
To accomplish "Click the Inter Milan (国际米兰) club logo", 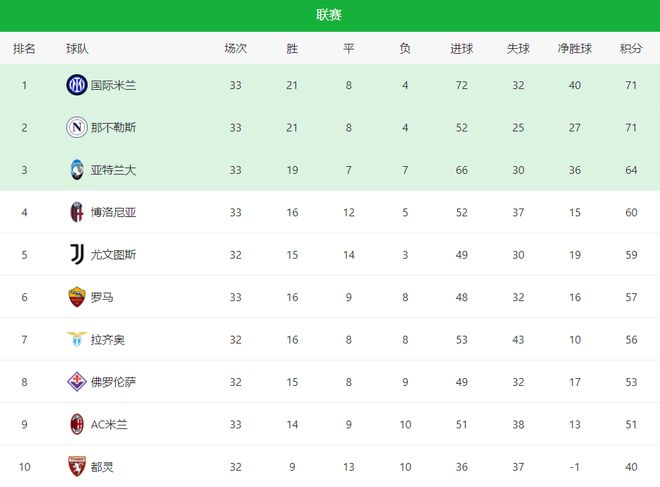I will (76, 85).
